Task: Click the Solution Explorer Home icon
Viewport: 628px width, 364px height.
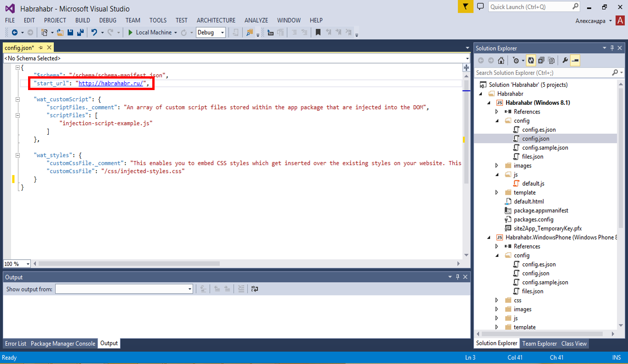Action: (x=501, y=60)
